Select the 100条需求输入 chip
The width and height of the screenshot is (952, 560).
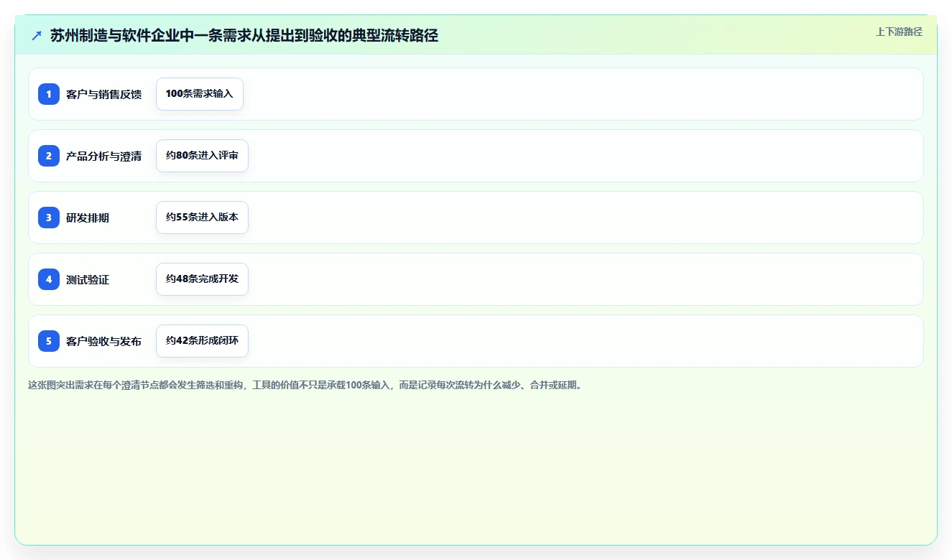200,94
